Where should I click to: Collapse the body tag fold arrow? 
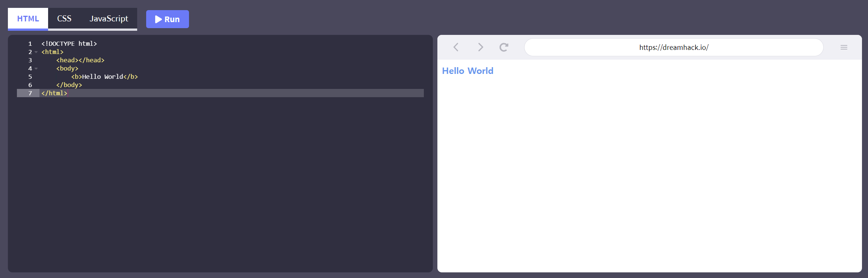[36, 69]
